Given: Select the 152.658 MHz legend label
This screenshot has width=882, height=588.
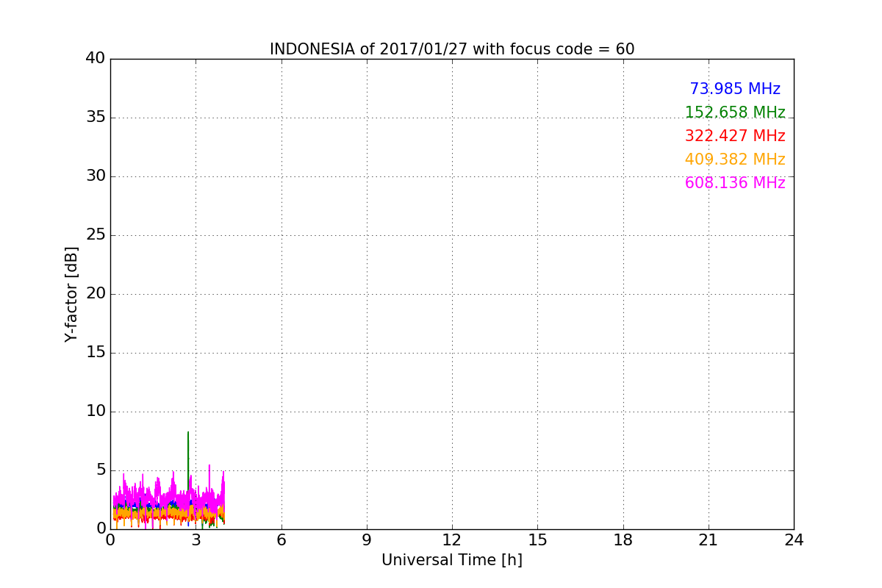Looking at the screenshot, I should coord(735,112).
